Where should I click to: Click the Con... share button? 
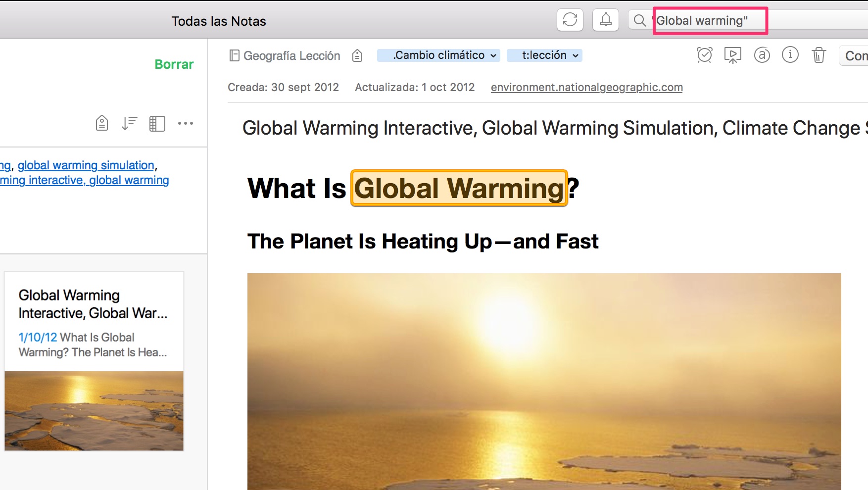coord(854,55)
